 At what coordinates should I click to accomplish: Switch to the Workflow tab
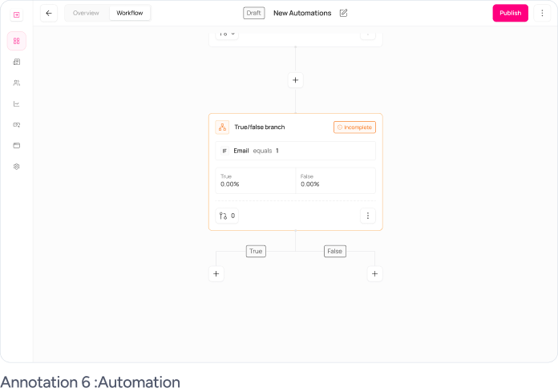coord(130,13)
